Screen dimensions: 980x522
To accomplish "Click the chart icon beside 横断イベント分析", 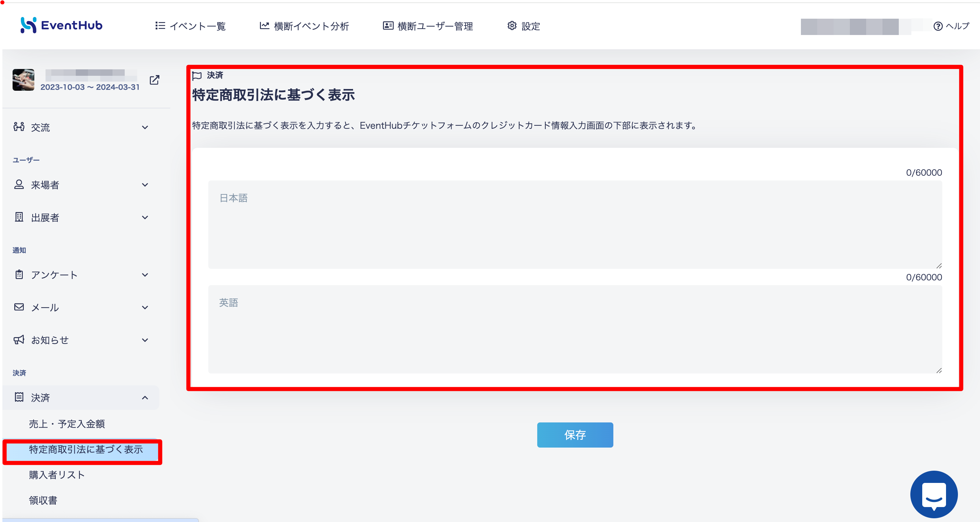I will [264, 25].
